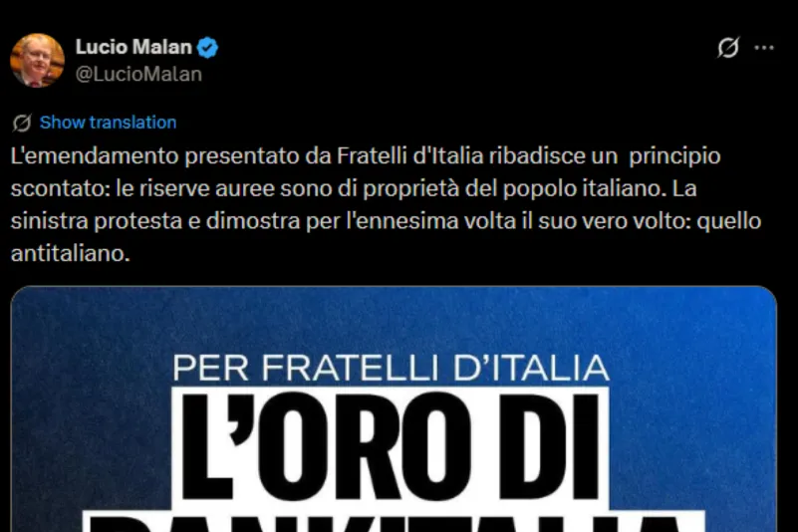798x532 pixels.
Task: Visit the @LucioMalan handle
Action: [138, 75]
